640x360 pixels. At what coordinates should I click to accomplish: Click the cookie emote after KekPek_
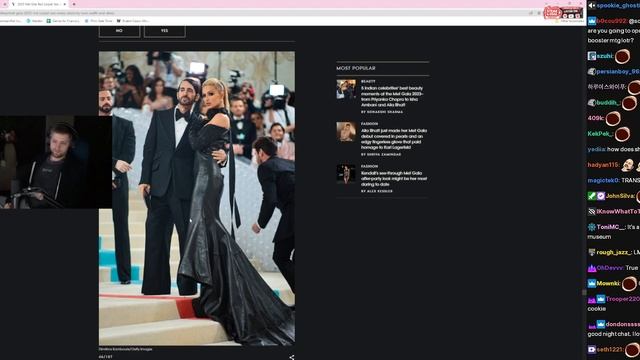point(622,134)
